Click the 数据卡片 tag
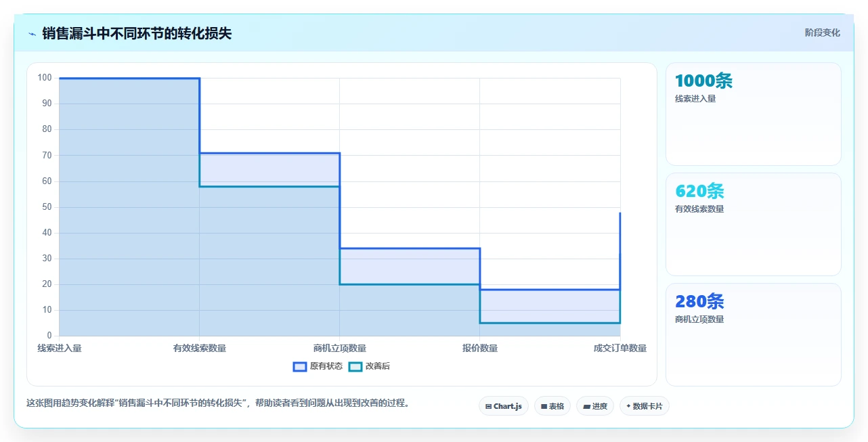 click(645, 406)
